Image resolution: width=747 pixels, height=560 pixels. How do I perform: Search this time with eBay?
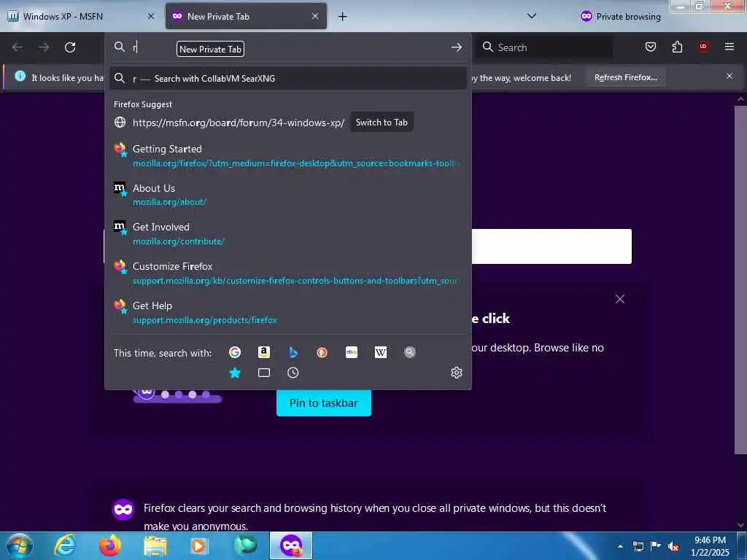[352, 352]
